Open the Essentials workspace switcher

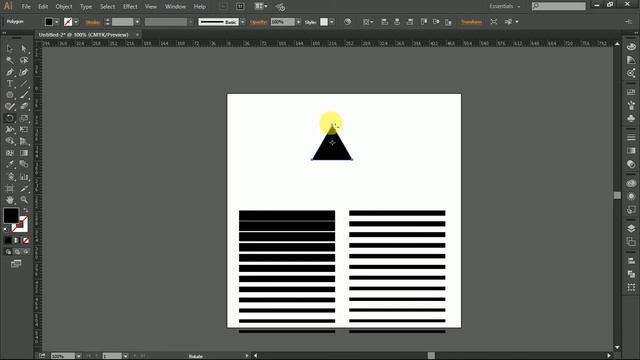tap(505, 6)
